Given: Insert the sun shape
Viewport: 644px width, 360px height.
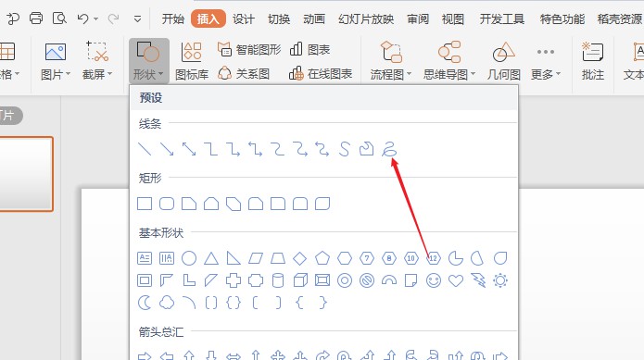Looking at the screenshot, I should [500, 280].
